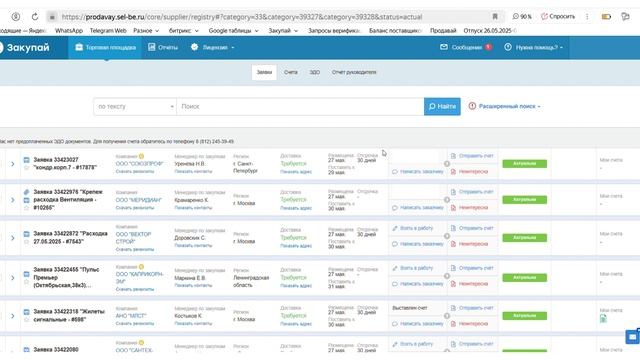The width and height of the screenshot is (640, 360).
Task: Open the WhatsApp bookmark in bookmarks bar
Action: (69, 31)
